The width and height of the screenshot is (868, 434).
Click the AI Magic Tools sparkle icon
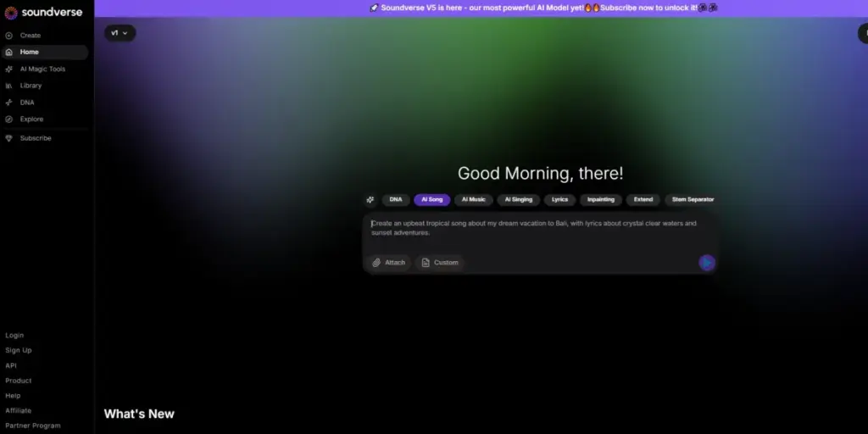8,70
